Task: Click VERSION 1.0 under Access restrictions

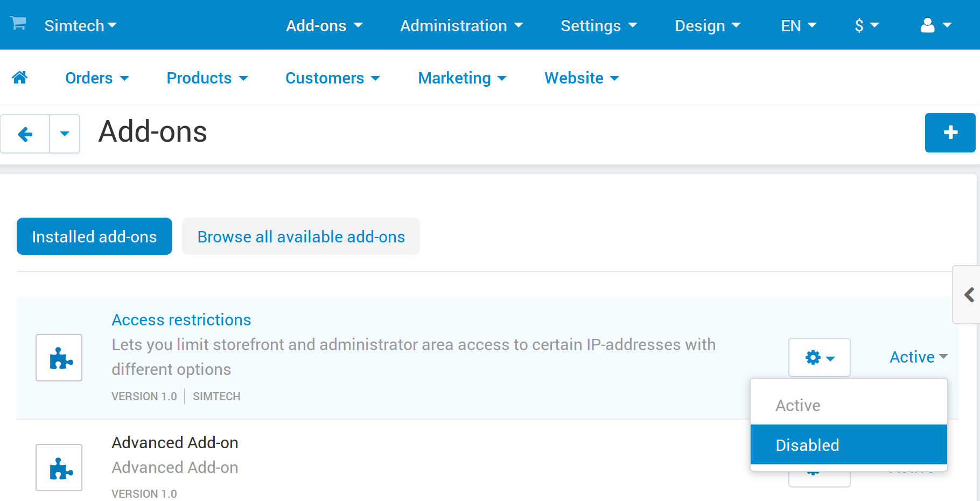Action: coord(144,396)
